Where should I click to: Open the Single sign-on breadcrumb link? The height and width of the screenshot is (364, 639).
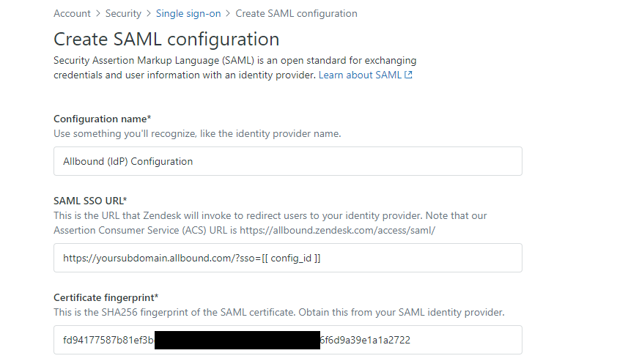[x=188, y=13]
